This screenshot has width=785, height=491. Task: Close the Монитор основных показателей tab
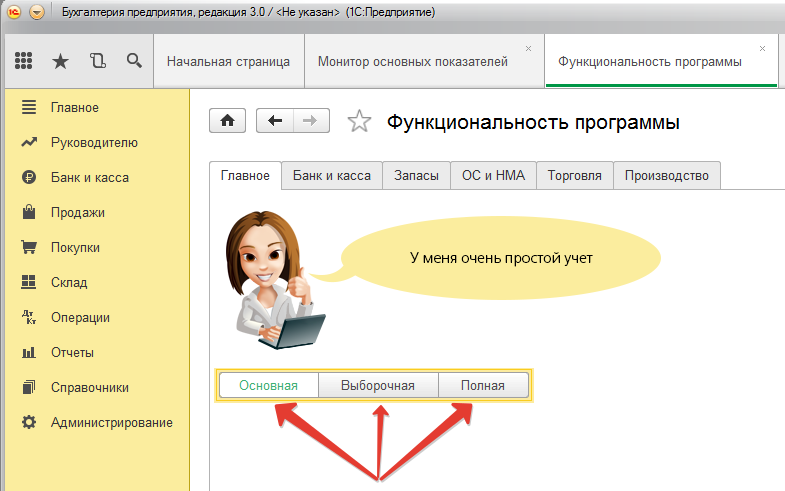coord(528,48)
